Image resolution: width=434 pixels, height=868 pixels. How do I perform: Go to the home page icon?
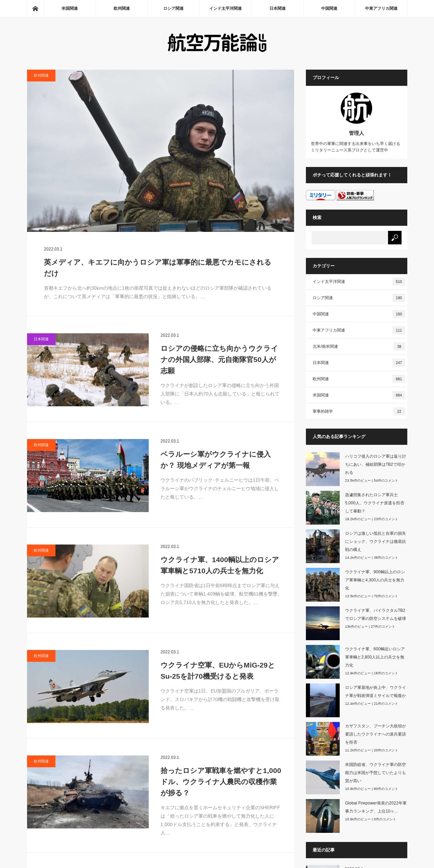click(35, 8)
